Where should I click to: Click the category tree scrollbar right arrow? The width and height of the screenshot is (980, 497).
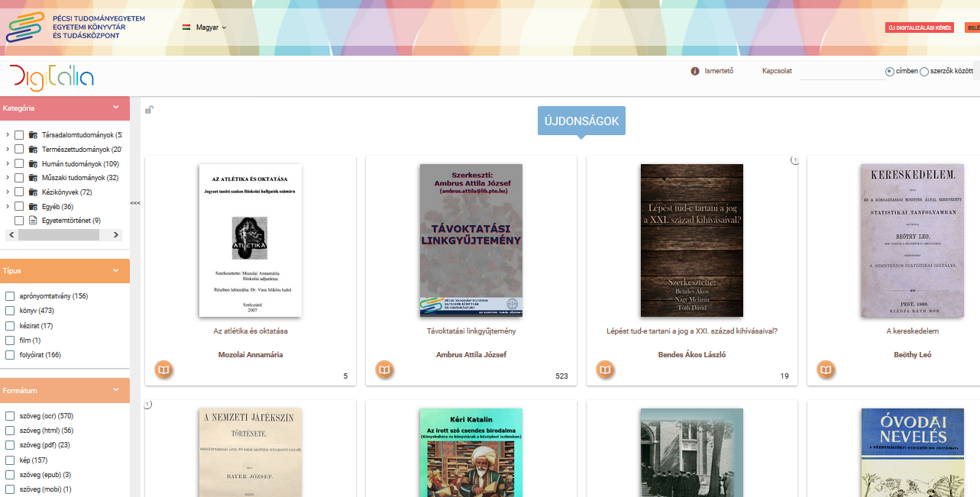(x=118, y=235)
